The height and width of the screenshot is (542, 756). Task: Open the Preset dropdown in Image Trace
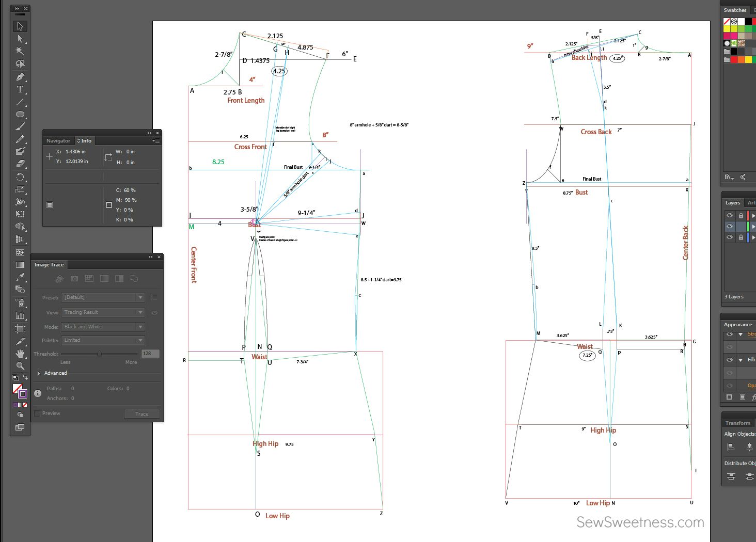click(103, 297)
